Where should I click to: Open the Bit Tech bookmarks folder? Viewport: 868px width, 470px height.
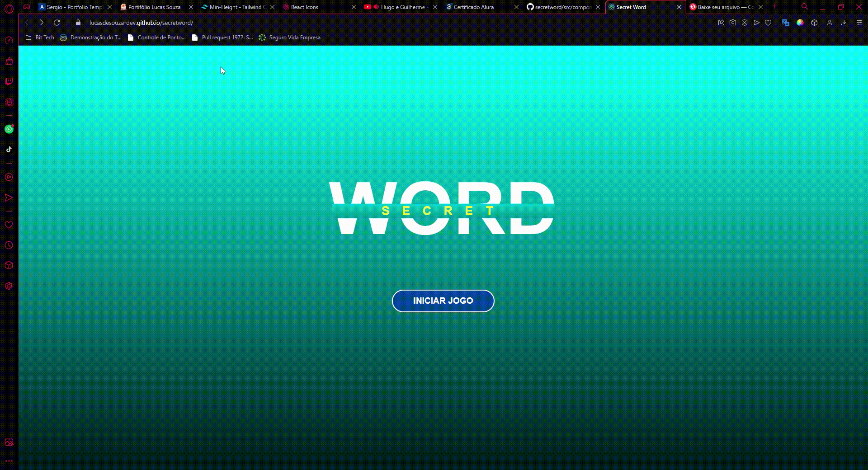pos(40,38)
